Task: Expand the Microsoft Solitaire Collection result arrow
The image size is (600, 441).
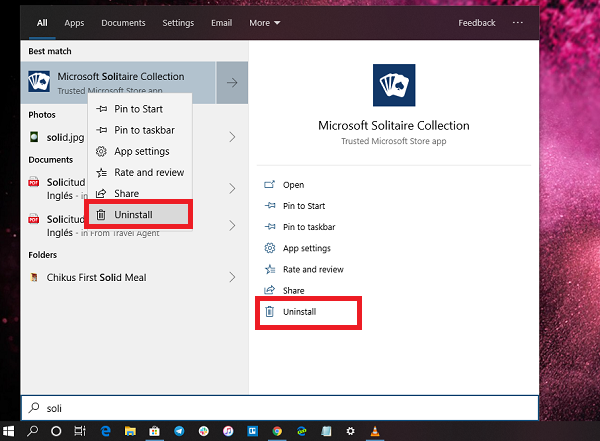Action: 232,82
